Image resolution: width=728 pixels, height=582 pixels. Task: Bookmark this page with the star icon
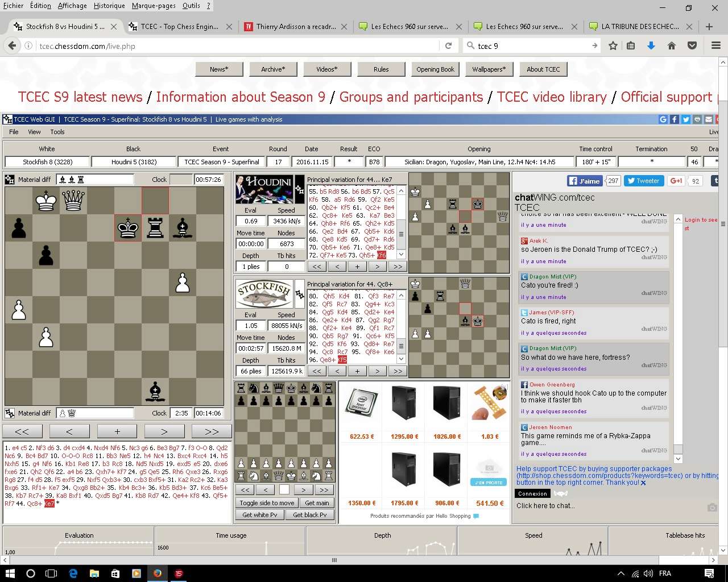click(x=613, y=46)
